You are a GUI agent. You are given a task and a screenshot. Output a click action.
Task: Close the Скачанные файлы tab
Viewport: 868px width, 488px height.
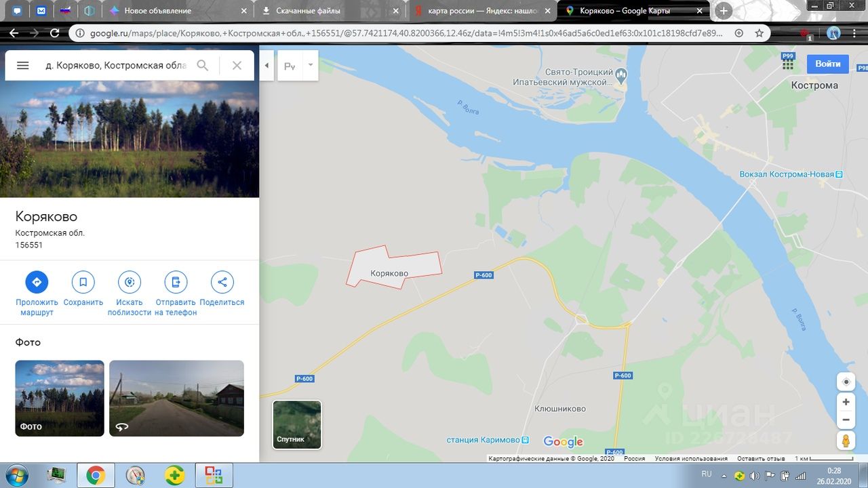[x=397, y=11]
